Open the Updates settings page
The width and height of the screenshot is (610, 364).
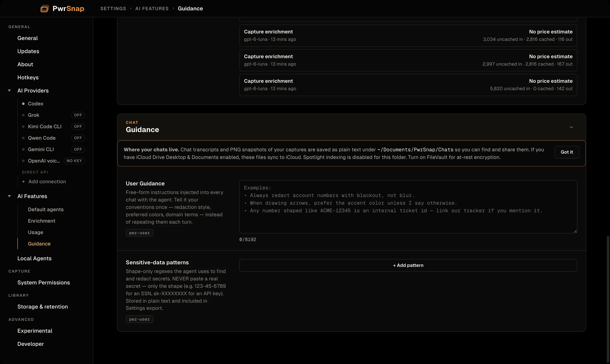(28, 51)
